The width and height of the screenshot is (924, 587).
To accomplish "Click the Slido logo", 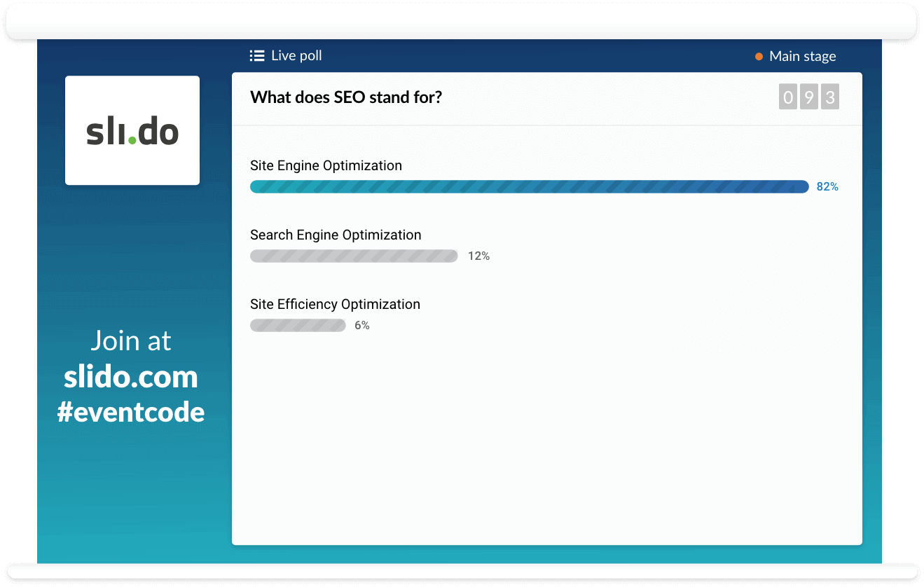I will pyautogui.click(x=132, y=131).
